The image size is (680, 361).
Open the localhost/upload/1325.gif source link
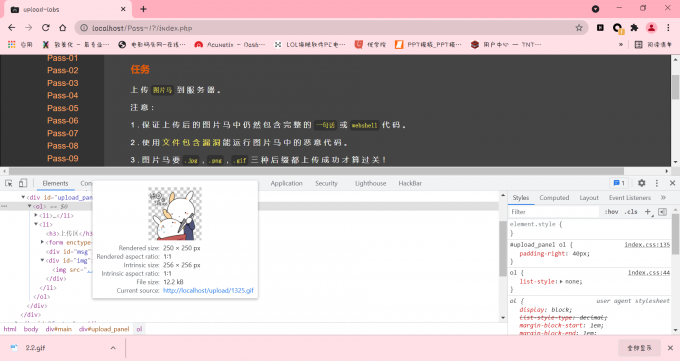[208, 290]
